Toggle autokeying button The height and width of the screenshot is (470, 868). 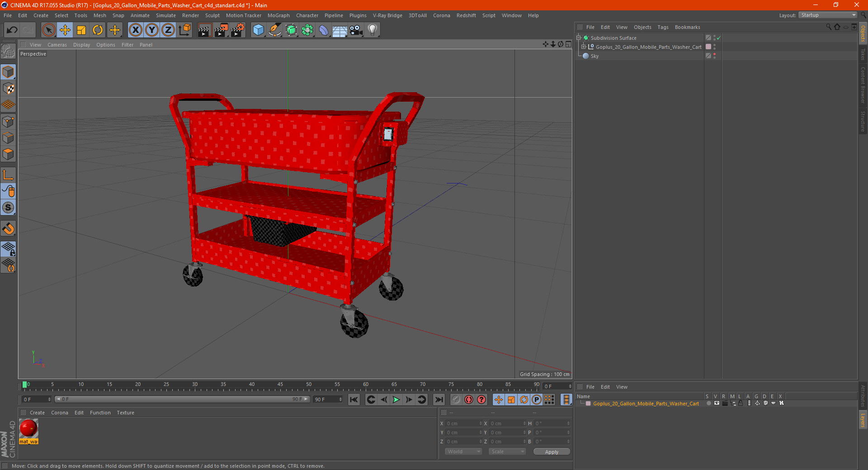coord(469,399)
